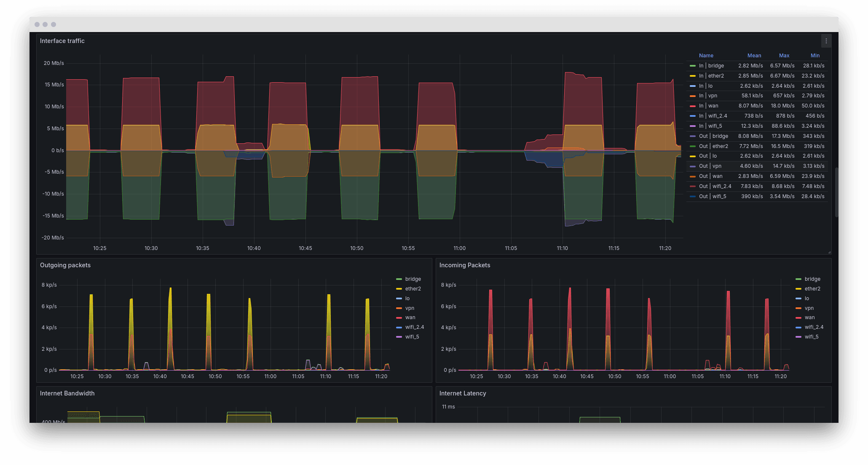The height and width of the screenshot is (465, 868).
Task: Toggle the In | vpn series
Action: coord(708,96)
